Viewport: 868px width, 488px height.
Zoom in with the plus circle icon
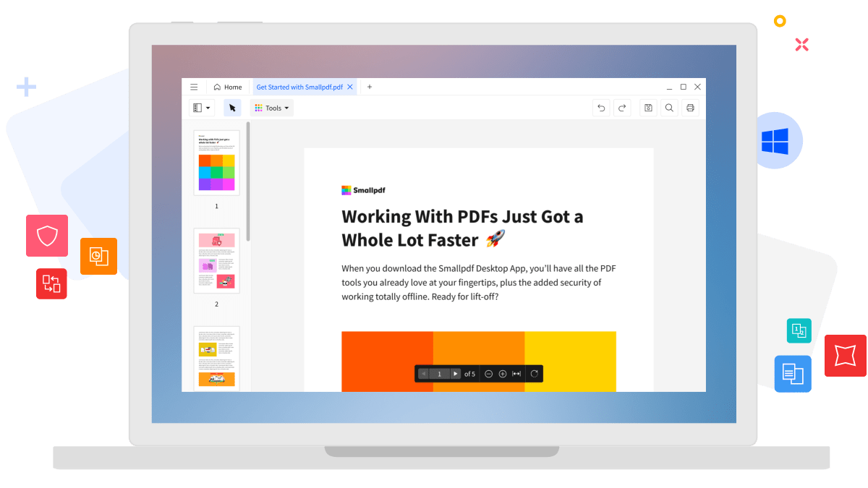coord(503,374)
